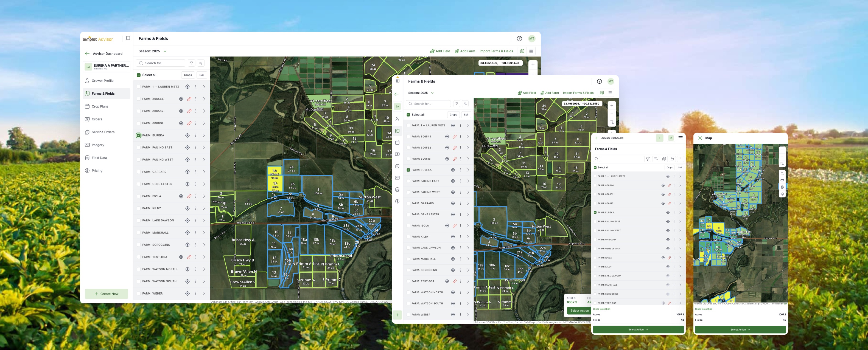Open the EUREKA A PARTNER grower selector
This screenshot has height=350, width=868.
(x=107, y=67)
